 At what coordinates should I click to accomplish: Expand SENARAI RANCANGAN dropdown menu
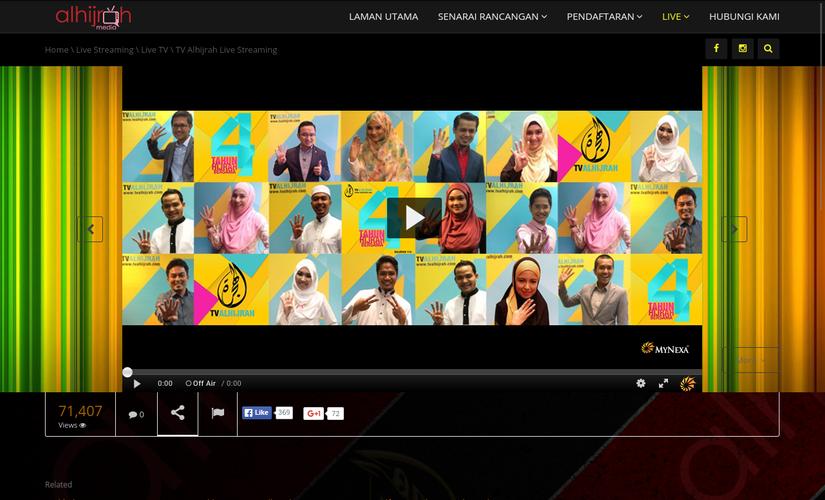click(x=492, y=17)
